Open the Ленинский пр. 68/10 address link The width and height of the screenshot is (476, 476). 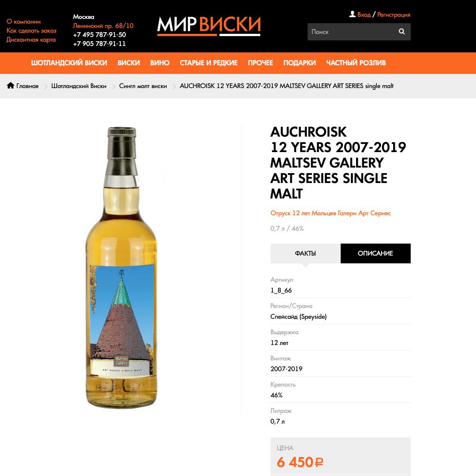click(x=103, y=26)
